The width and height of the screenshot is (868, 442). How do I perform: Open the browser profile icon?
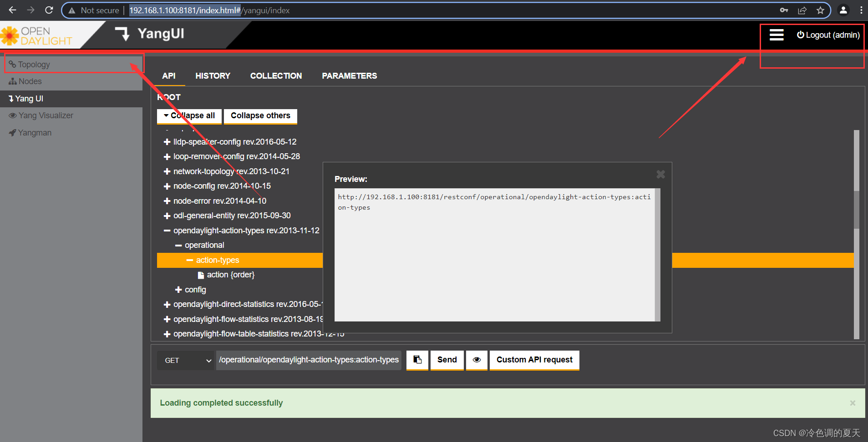coord(843,10)
